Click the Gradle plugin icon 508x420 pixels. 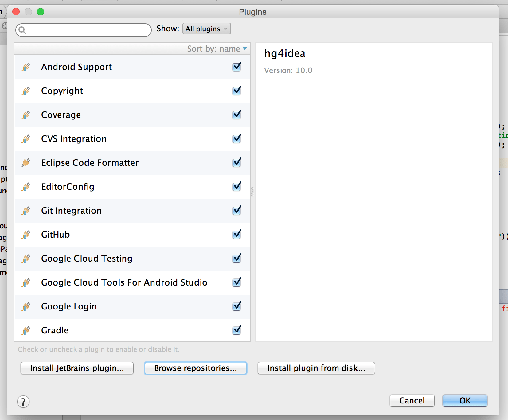[26, 330]
